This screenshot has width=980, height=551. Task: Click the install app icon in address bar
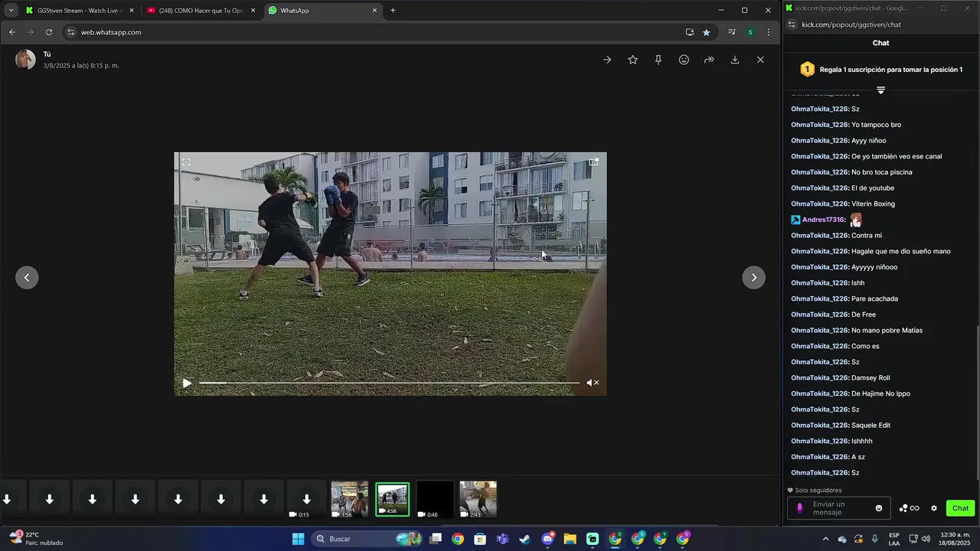690,32
